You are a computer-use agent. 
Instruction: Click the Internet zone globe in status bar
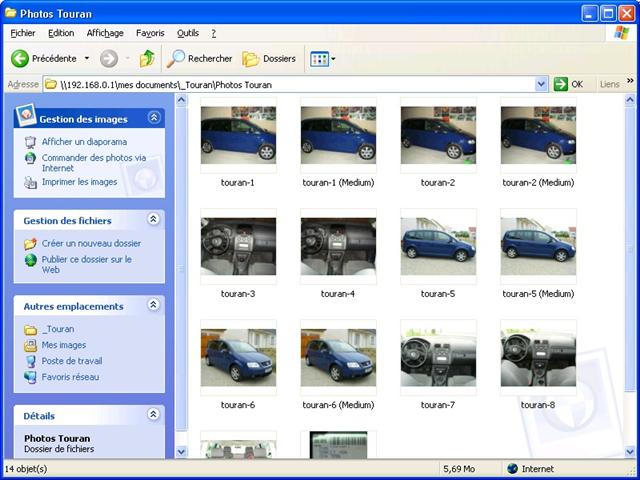click(x=512, y=469)
